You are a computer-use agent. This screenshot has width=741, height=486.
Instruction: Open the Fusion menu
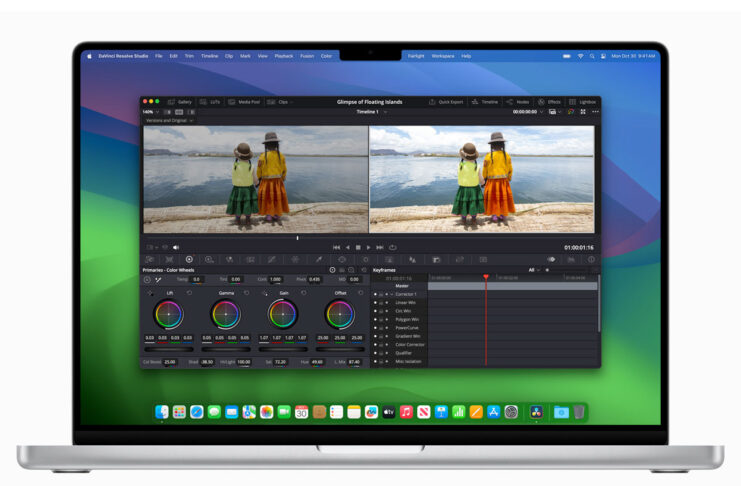coord(307,56)
